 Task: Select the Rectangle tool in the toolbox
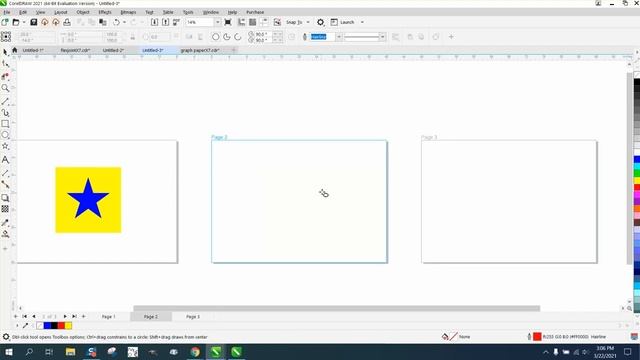5,124
